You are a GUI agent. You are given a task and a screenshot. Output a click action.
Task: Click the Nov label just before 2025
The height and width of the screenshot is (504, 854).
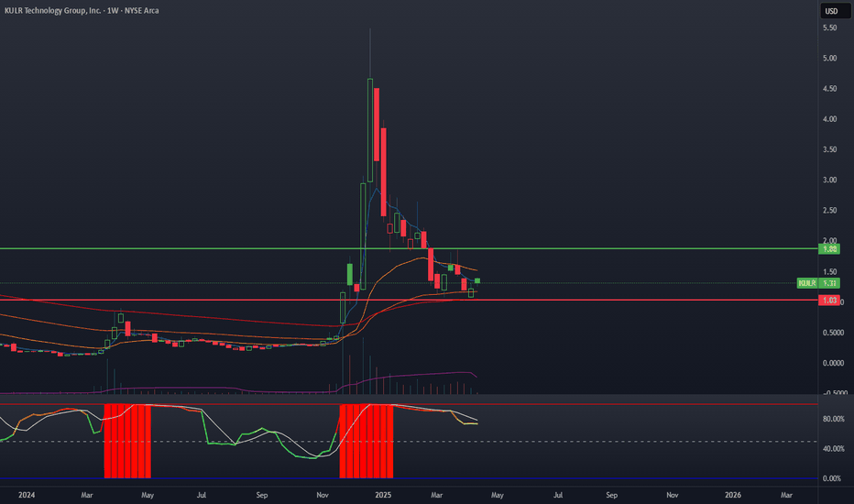click(323, 495)
